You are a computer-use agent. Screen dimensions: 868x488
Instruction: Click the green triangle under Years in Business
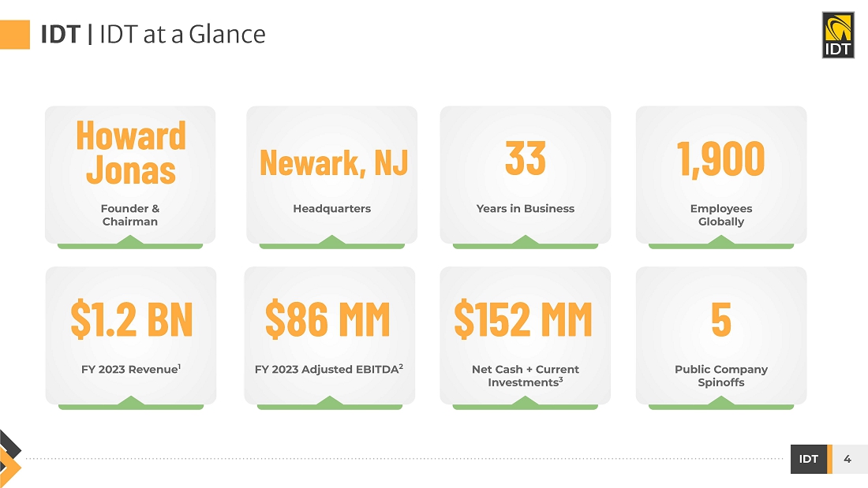coord(525,241)
